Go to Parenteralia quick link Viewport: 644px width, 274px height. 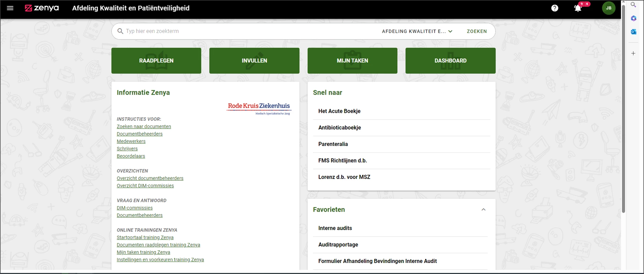[401, 144]
